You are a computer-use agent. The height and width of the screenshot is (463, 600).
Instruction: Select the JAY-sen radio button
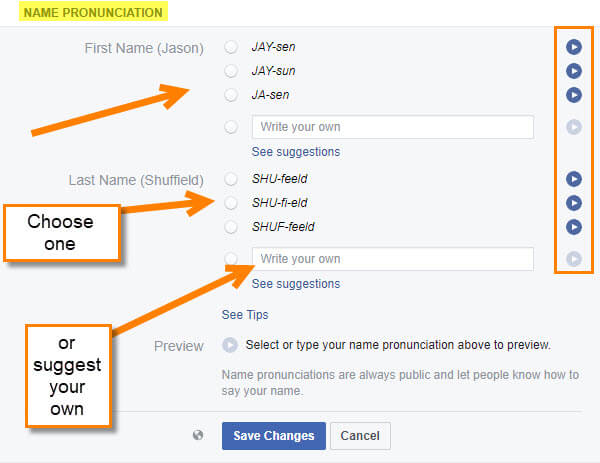(x=231, y=47)
